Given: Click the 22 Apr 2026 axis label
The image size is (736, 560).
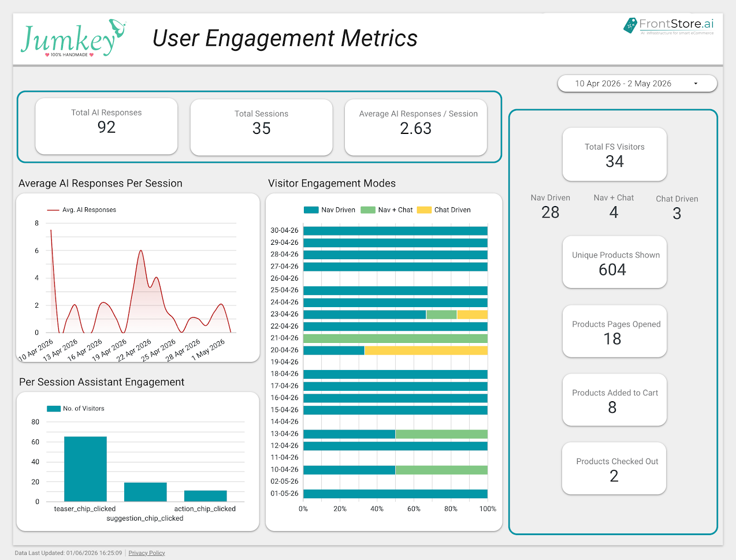Looking at the screenshot, I should (134, 350).
